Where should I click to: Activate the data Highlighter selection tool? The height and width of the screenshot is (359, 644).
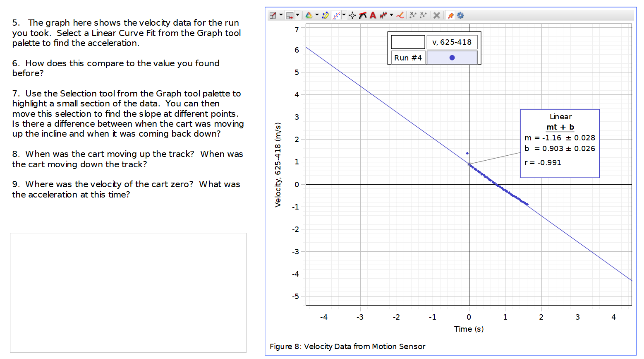(x=326, y=15)
